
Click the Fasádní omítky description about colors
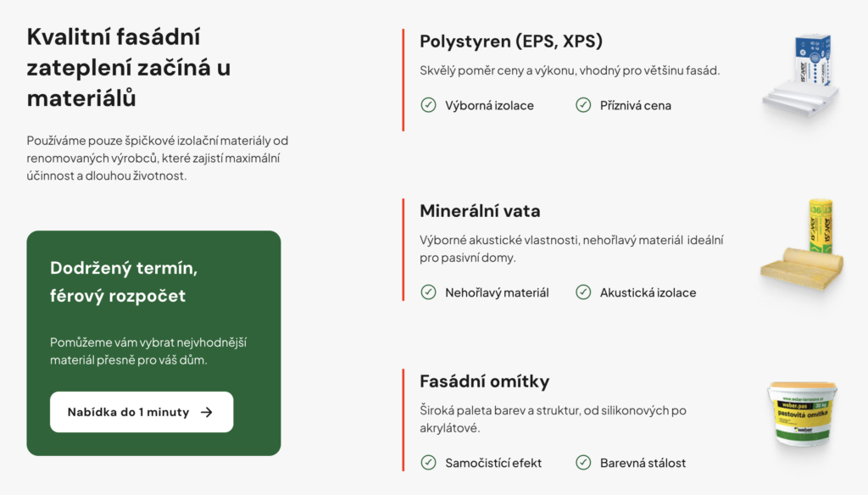point(553,419)
